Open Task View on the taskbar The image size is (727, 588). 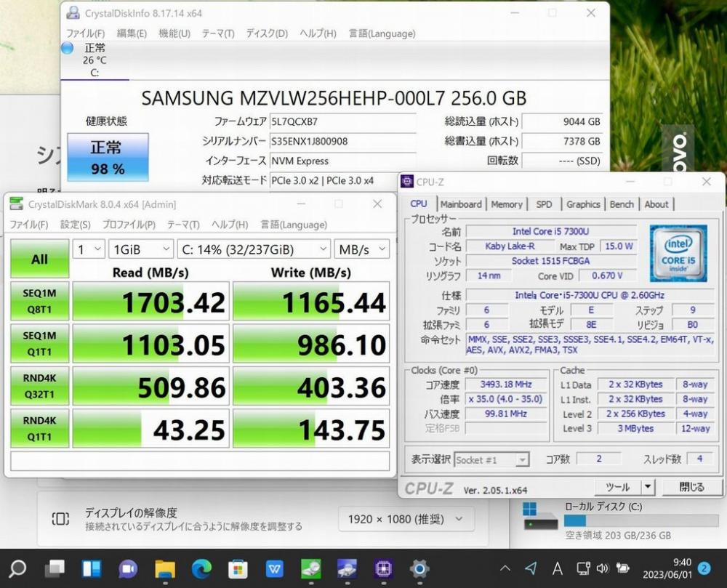click(55, 568)
